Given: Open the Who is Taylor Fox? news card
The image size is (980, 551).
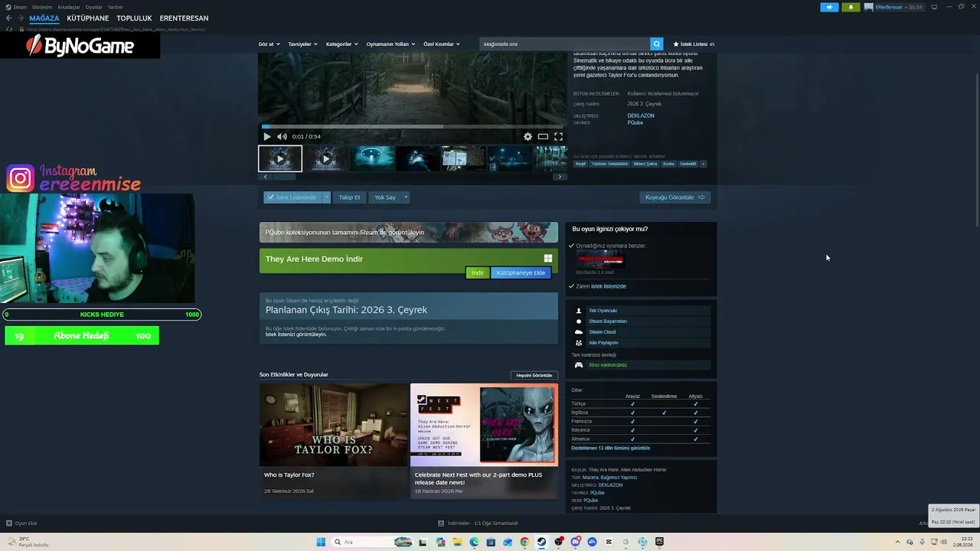Looking at the screenshot, I should coord(334,441).
